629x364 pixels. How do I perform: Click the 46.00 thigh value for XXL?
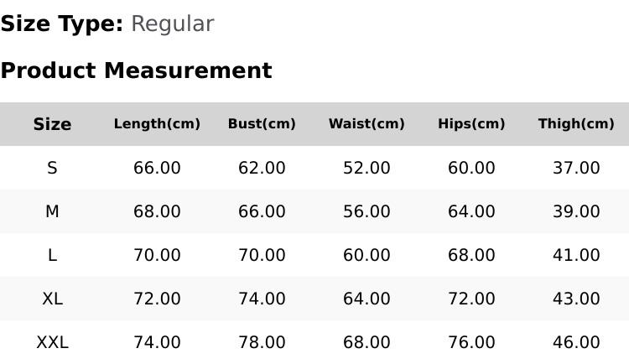click(x=576, y=343)
